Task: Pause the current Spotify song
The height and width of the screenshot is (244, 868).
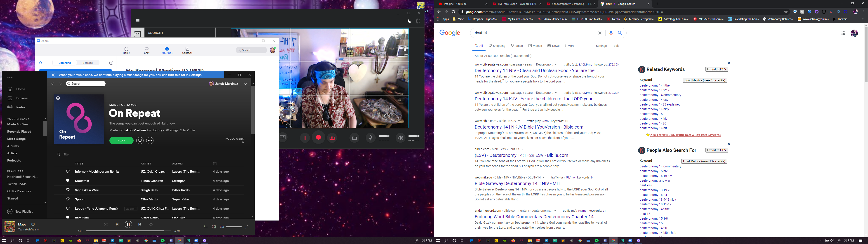Action: 128,224
